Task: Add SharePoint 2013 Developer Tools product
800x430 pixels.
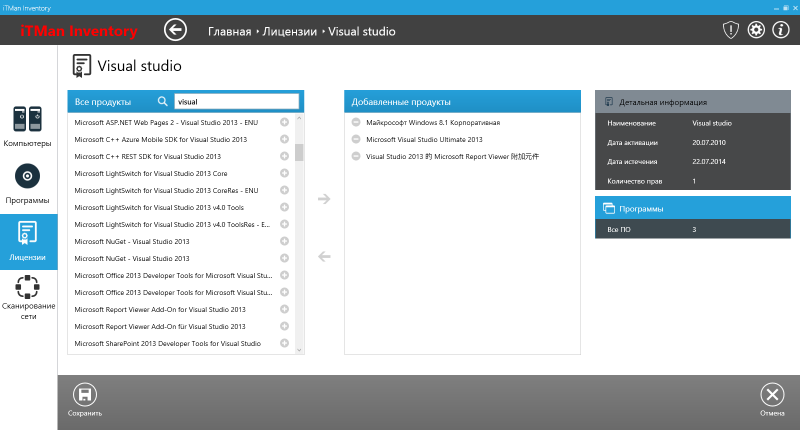Action: (285, 343)
